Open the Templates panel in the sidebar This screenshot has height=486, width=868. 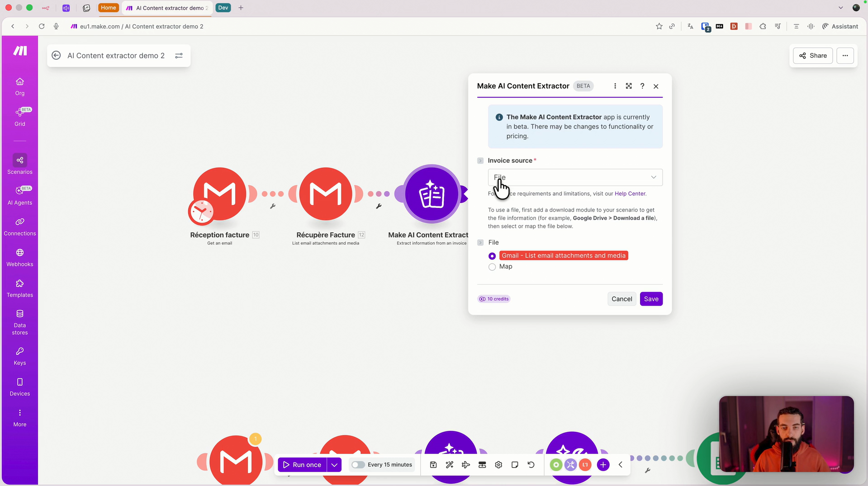click(19, 288)
